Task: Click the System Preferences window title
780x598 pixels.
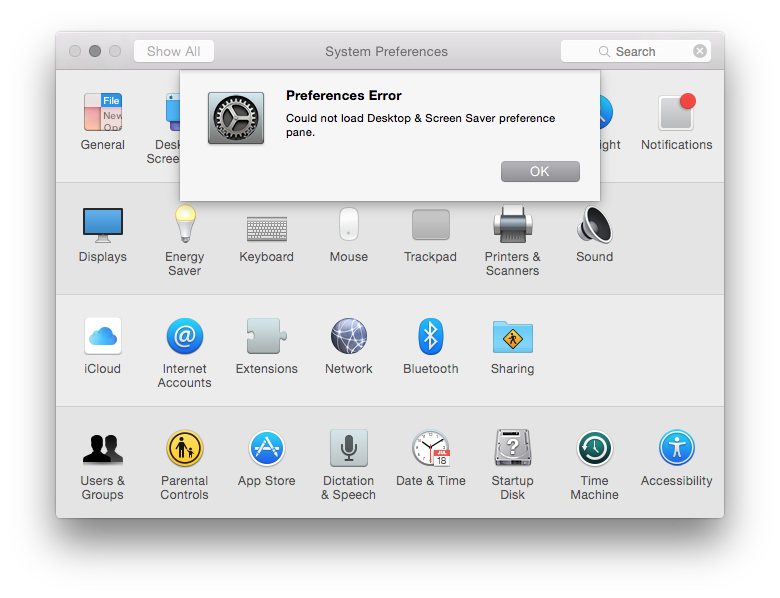Action: click(387, 52)
